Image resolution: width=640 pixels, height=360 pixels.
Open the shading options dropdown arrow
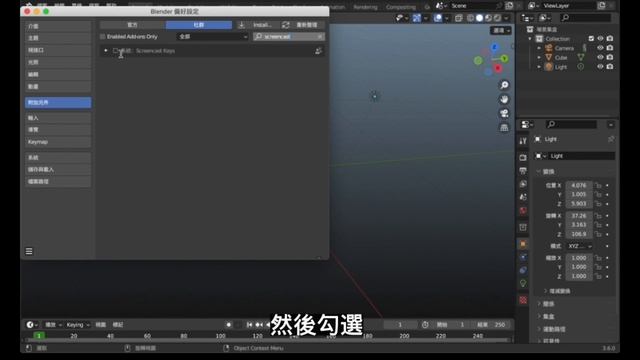[x=507, y=18]
